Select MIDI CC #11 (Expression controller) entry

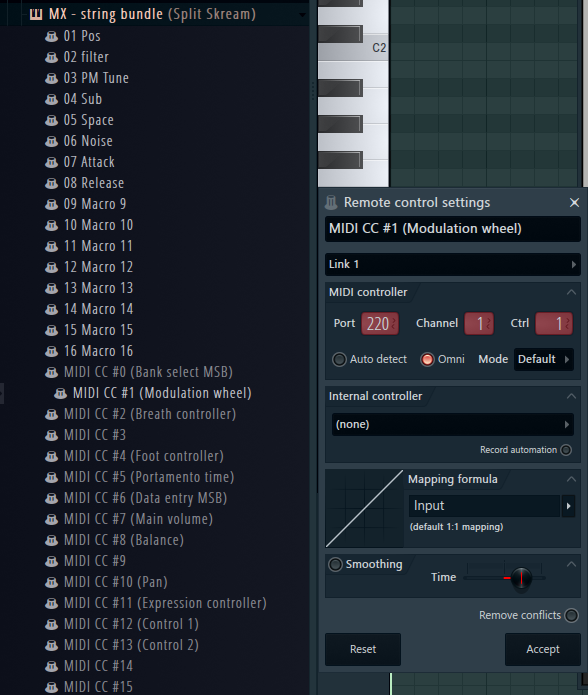click(x=165, y=603)
